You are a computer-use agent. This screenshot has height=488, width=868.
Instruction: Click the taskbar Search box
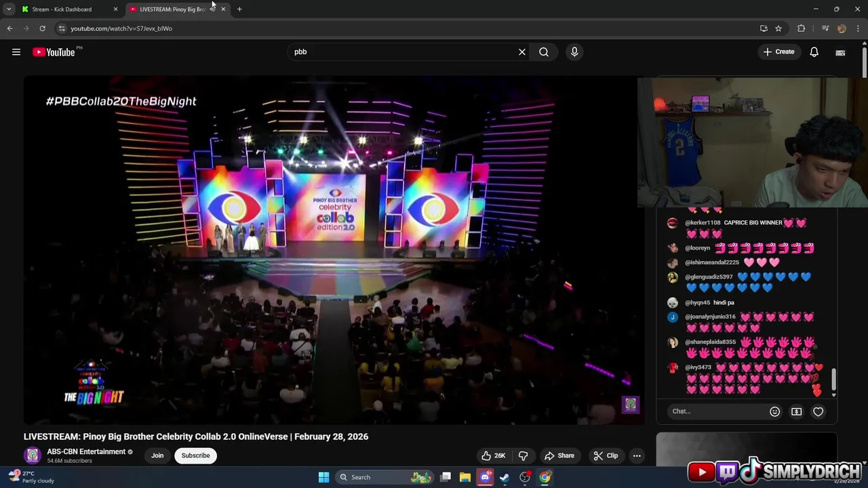coord(385,477)
